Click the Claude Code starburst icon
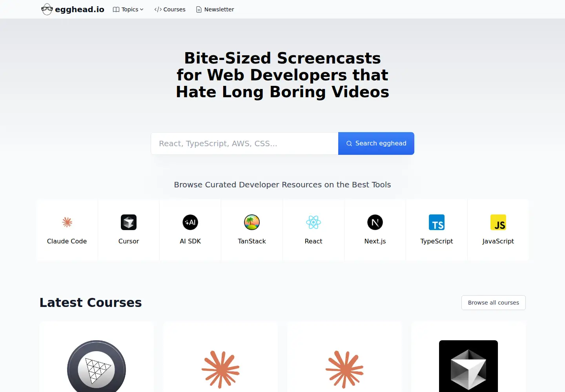The width and height of the screenshot is (565, 392). [67, 222]
